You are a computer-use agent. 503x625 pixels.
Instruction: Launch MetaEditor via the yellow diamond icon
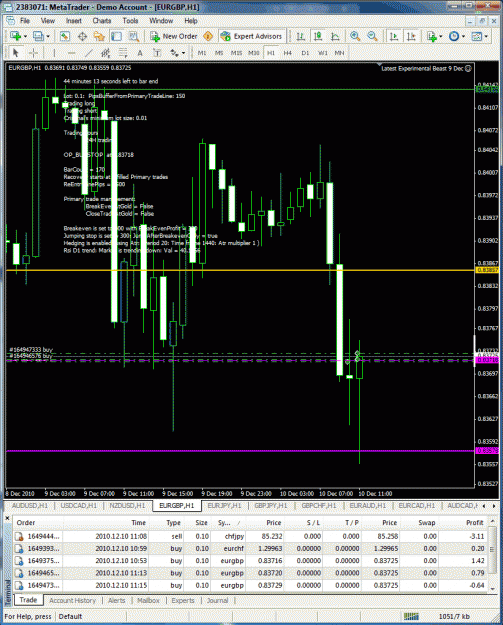208,36
